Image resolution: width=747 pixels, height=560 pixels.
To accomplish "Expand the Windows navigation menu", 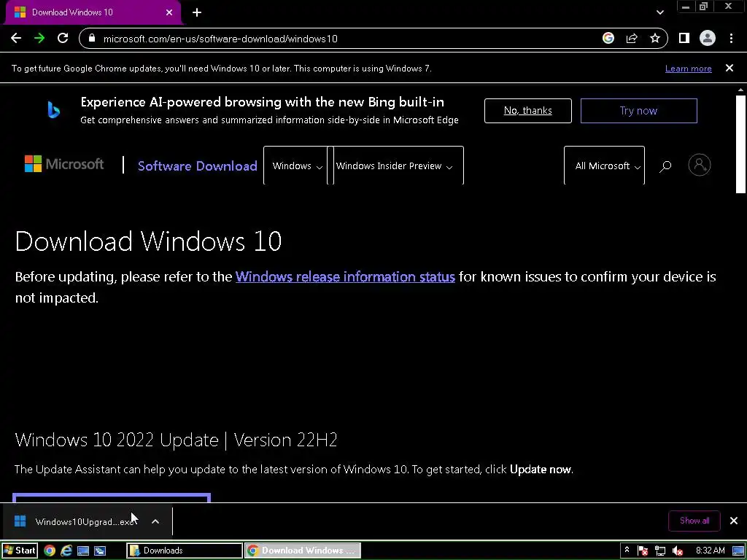I will pos(298,166).
